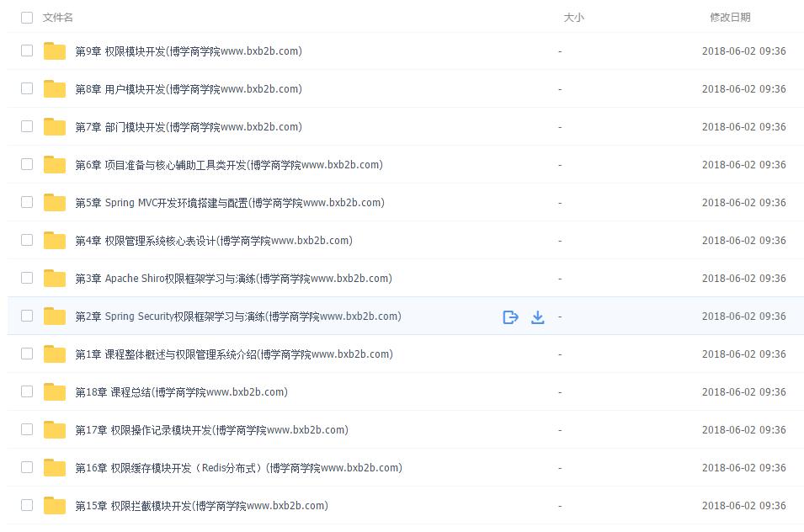Sort list by 大小 column header
This screenshot has width=804, height=532.
click(574, 18)
